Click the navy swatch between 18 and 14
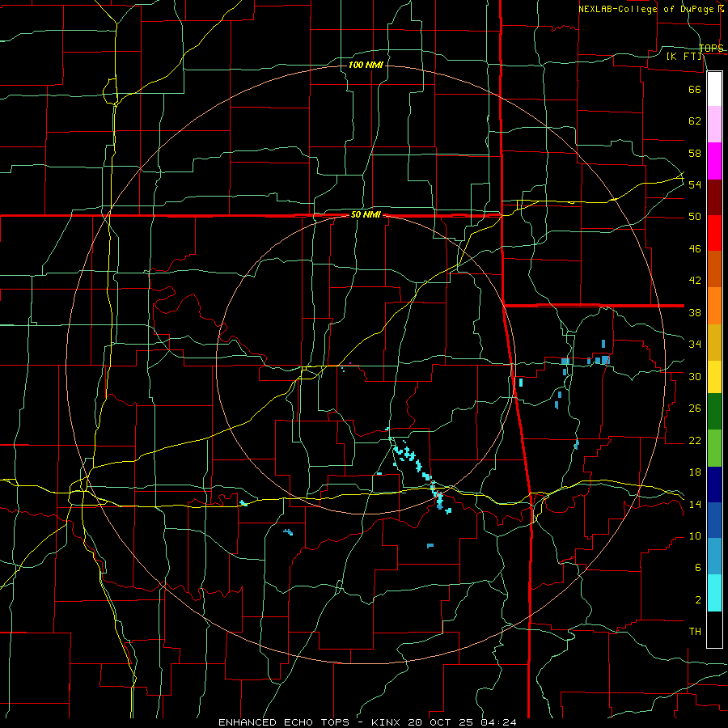The image size is (728, 728). [714, 485]
